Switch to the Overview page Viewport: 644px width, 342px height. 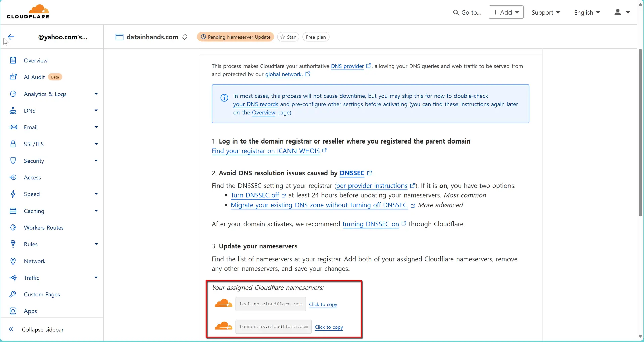[x=36, y=60]
